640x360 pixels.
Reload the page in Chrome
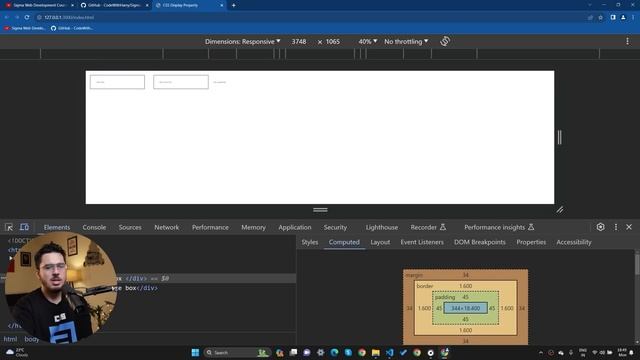tap(27, 17)
